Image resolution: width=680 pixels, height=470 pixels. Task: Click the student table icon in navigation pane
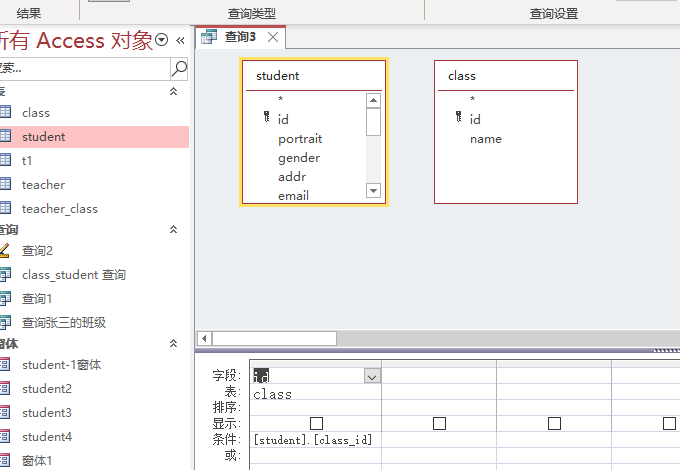click(x=5, y=137)
